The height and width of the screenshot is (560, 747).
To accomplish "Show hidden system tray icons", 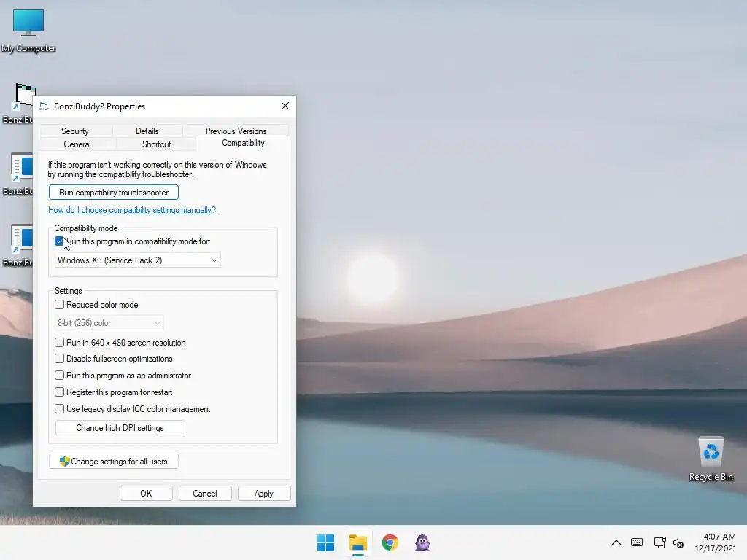I will (616, 542).
